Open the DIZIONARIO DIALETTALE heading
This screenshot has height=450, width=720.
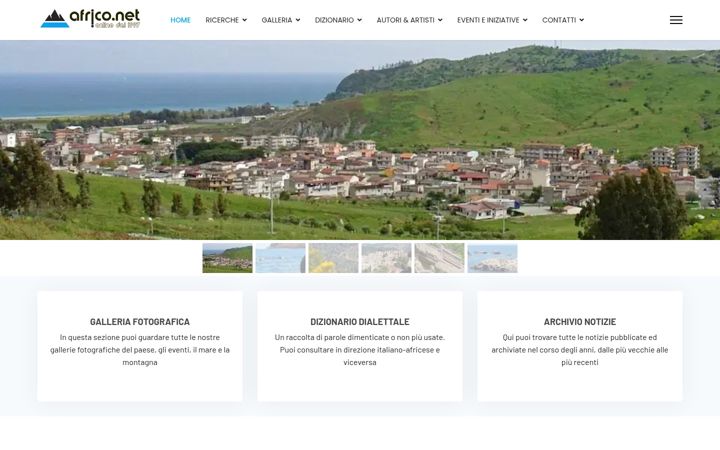(360, 322)
